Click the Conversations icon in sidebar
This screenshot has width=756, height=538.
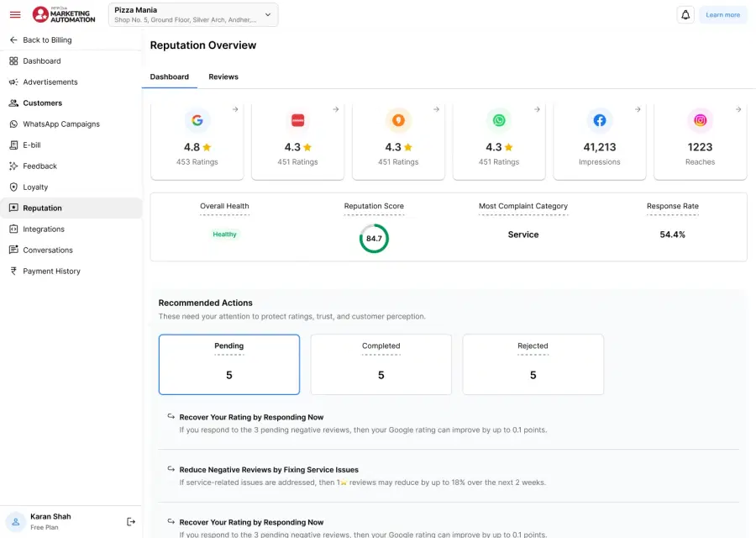pyautogui.click(x=13, y=250)
